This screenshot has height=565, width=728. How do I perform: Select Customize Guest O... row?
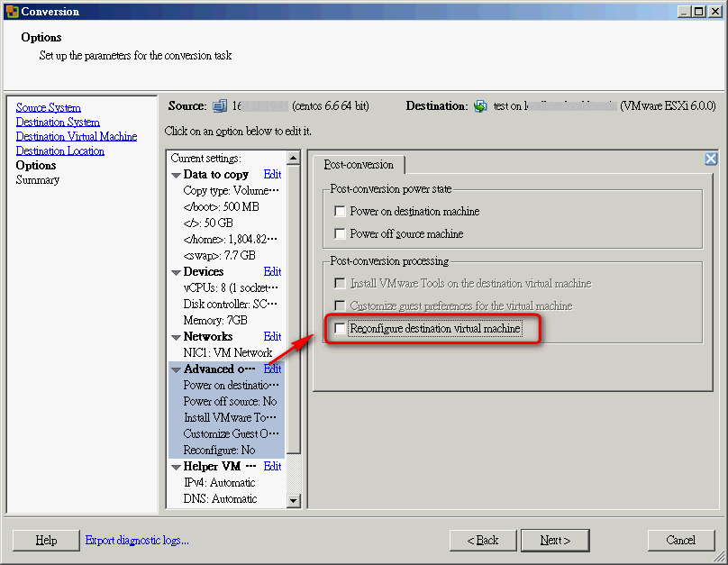(226, 433)
